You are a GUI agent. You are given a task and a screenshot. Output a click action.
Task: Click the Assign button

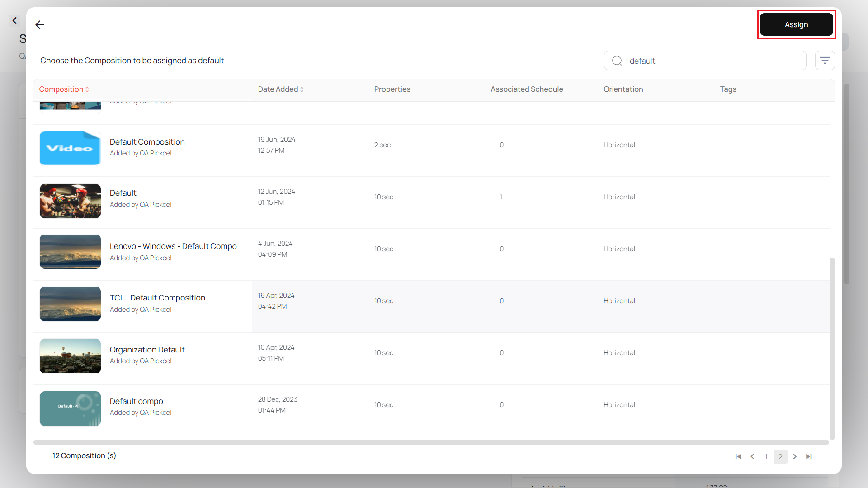796,24
